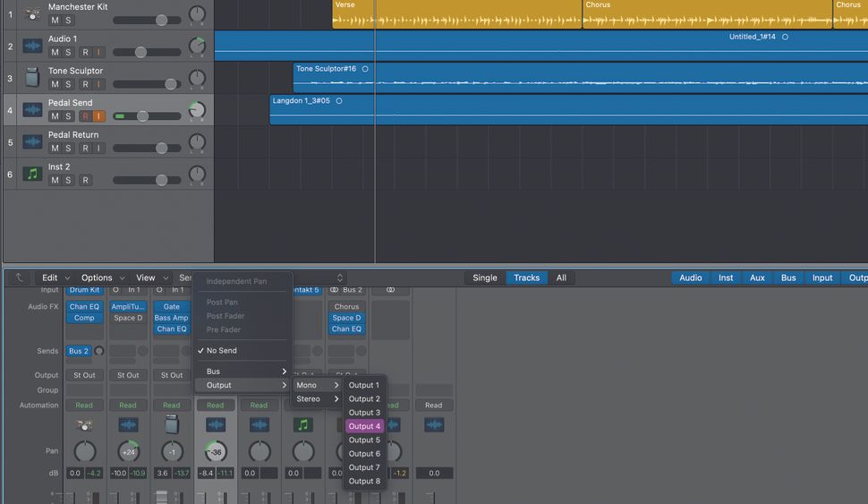Toggle input monitoring on Audio 1 track
This screenshot has height=504, width=868.
(x=98, y=52)
